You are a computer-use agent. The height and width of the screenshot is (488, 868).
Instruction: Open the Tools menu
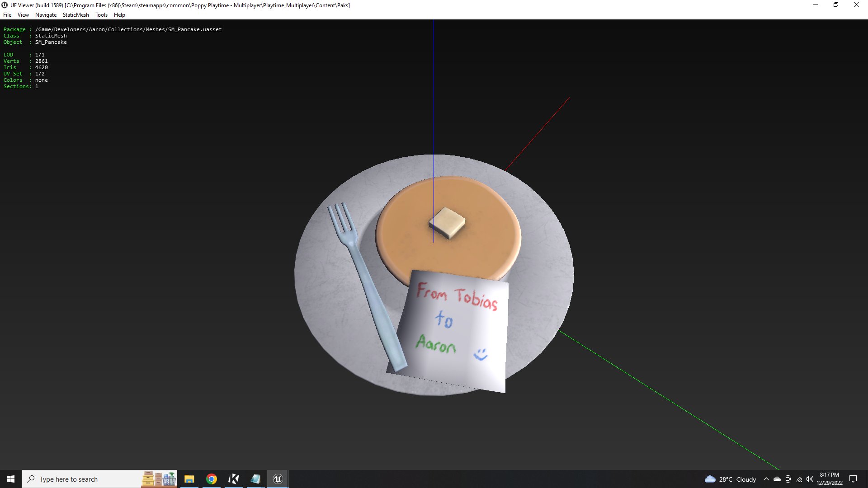(101, 15)
